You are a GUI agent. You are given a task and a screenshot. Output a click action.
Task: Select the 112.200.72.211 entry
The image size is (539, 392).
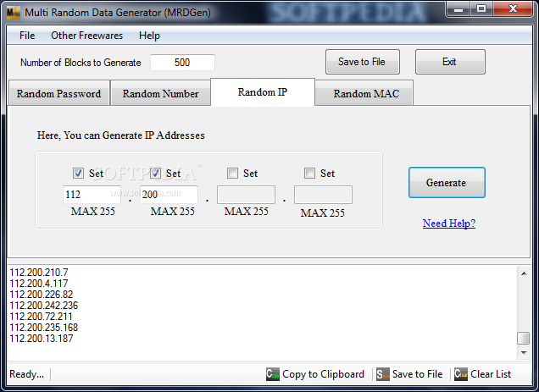coord(42,317)
